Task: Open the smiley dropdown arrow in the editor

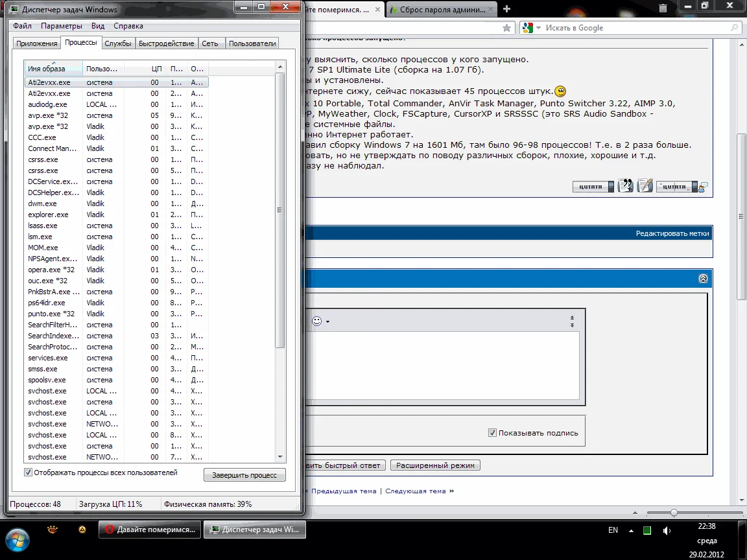Action: (x=327, y=322)
